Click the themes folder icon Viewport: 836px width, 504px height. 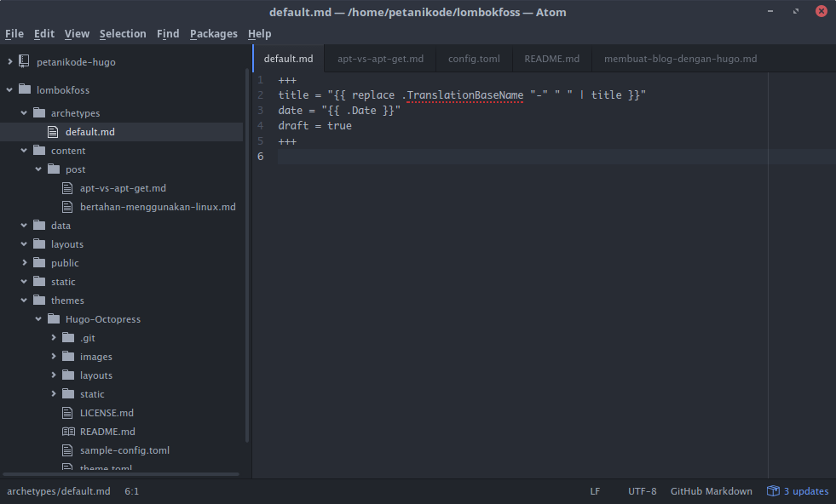pos(38,301)
